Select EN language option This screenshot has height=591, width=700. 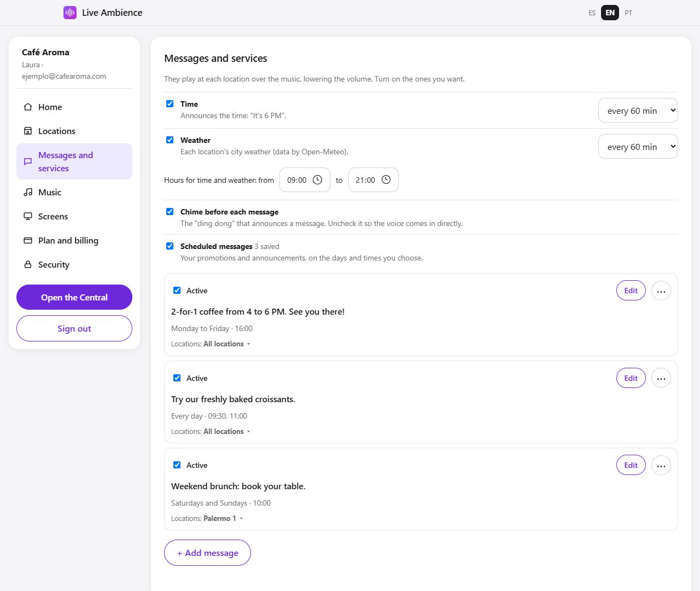coord(610,13)
